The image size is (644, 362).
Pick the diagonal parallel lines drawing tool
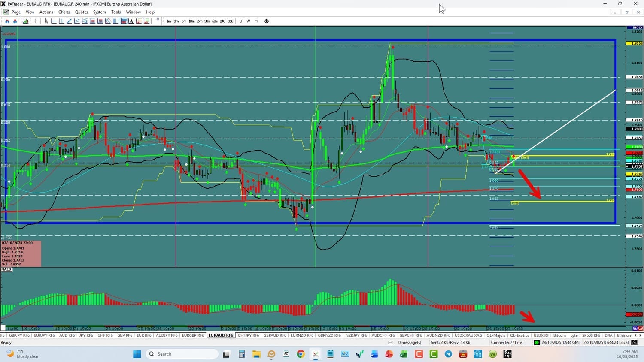pos(108,21)
